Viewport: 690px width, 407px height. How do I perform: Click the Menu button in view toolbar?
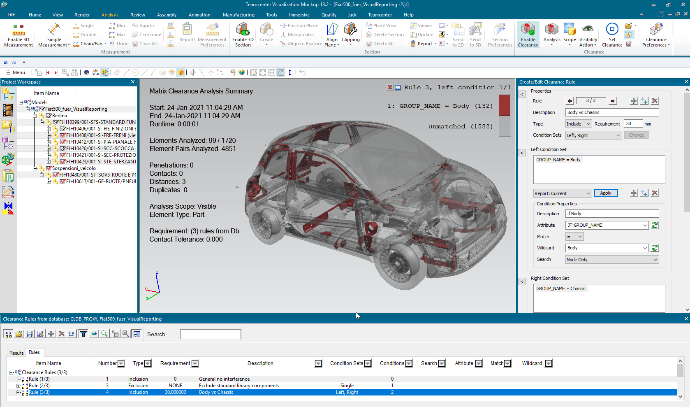(16, 72)
